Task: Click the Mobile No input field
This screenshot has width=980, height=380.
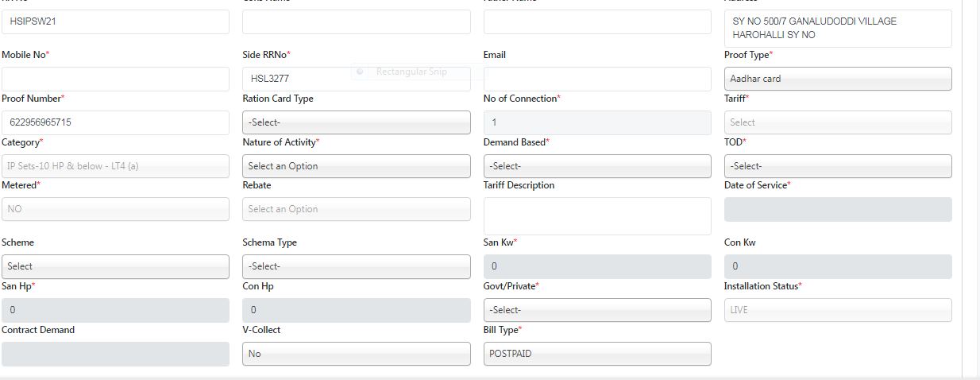Action: point(115,79)
